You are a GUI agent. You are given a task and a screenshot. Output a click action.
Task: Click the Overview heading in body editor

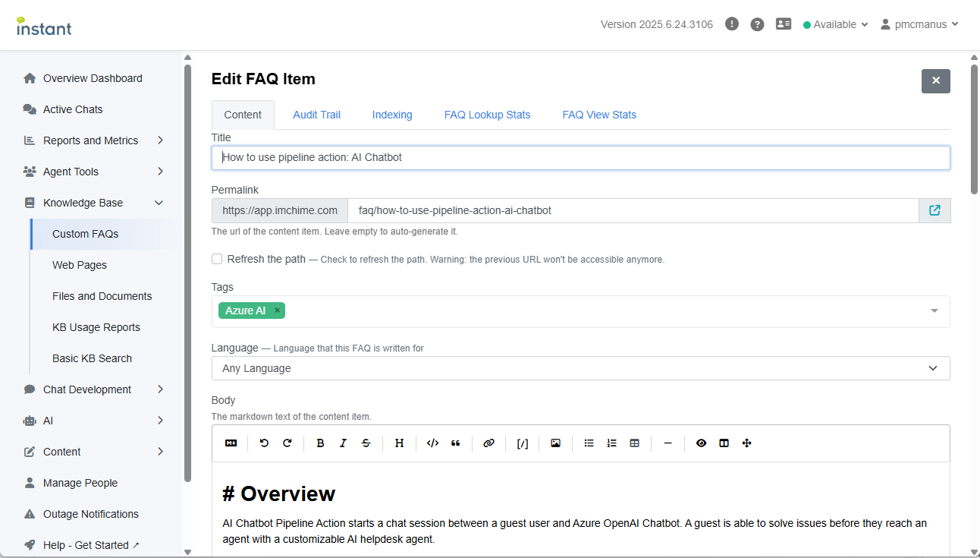(x=279, y=493)
